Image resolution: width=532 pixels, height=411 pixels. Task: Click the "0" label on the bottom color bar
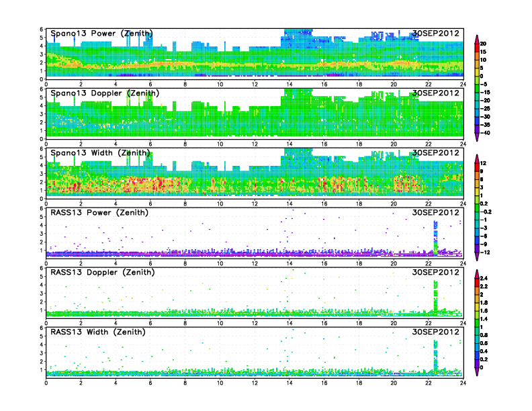pyautogui.click(x=482, y=367)
